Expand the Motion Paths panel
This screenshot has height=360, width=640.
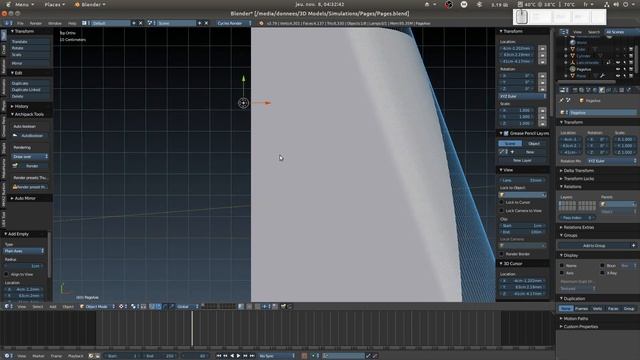tap(576, 318)
